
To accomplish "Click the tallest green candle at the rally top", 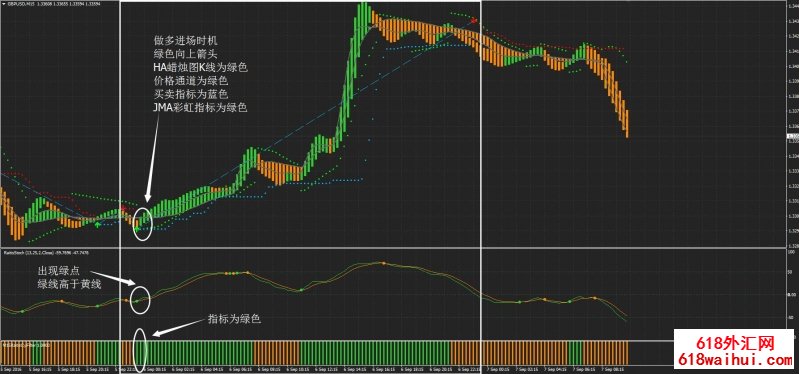I will [363, 20].
